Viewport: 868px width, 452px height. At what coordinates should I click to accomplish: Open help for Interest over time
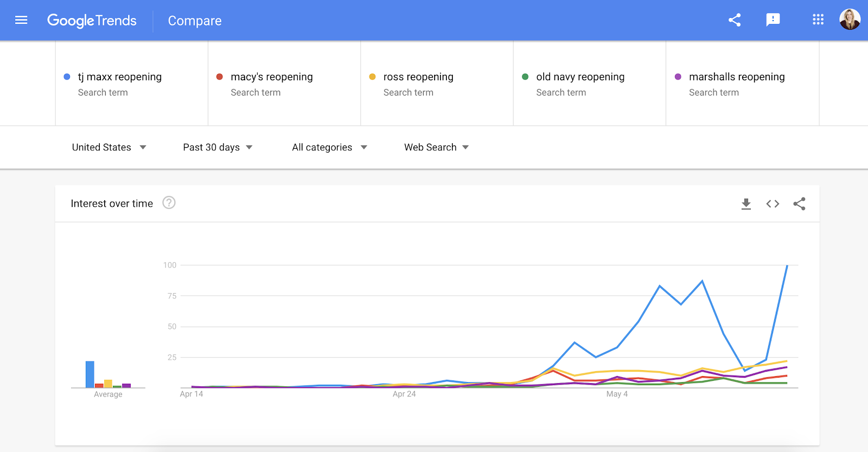(x=169, y=203)
